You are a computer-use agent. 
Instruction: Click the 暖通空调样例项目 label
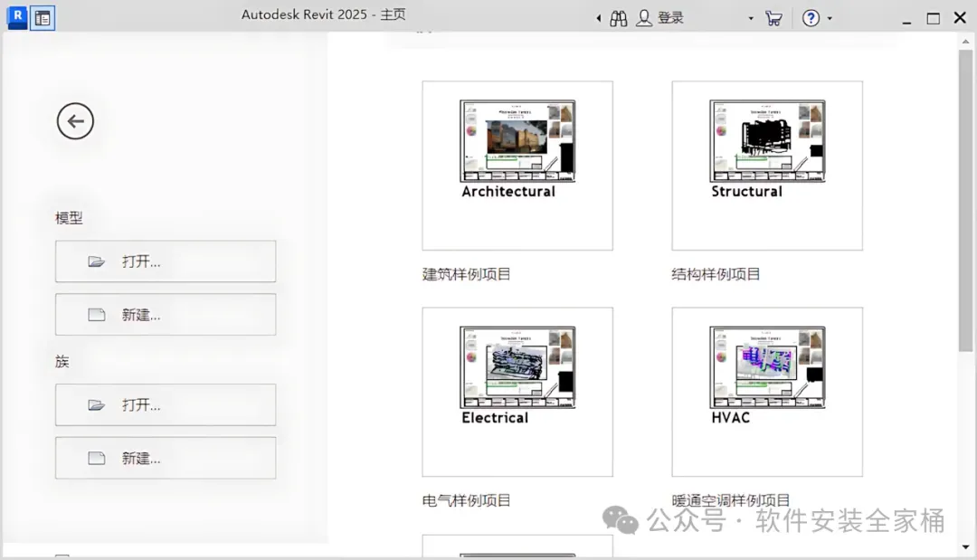pyautogui.click(x=730, y=500)
